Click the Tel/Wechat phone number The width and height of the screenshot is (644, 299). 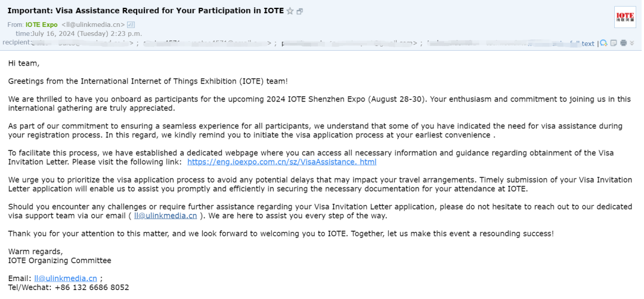91,287
